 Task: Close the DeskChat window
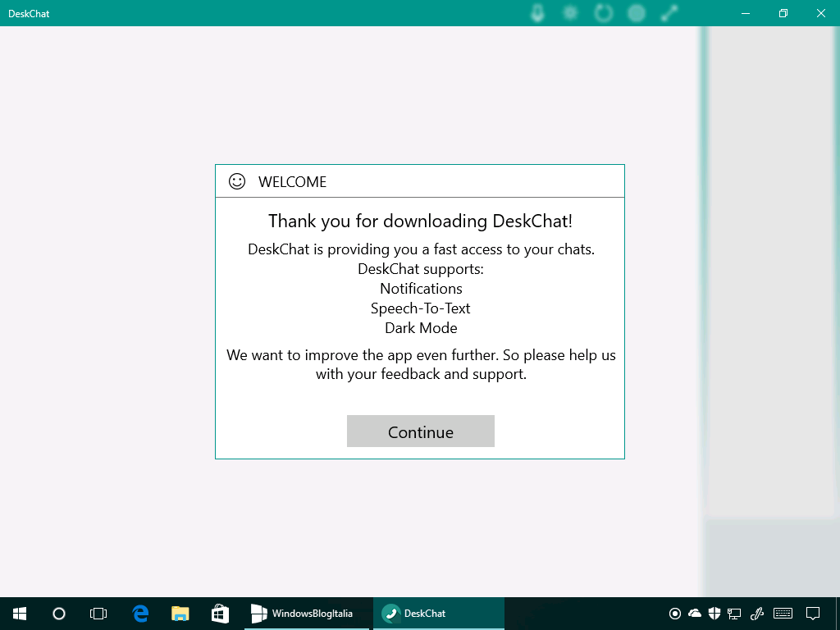point(820,13)
